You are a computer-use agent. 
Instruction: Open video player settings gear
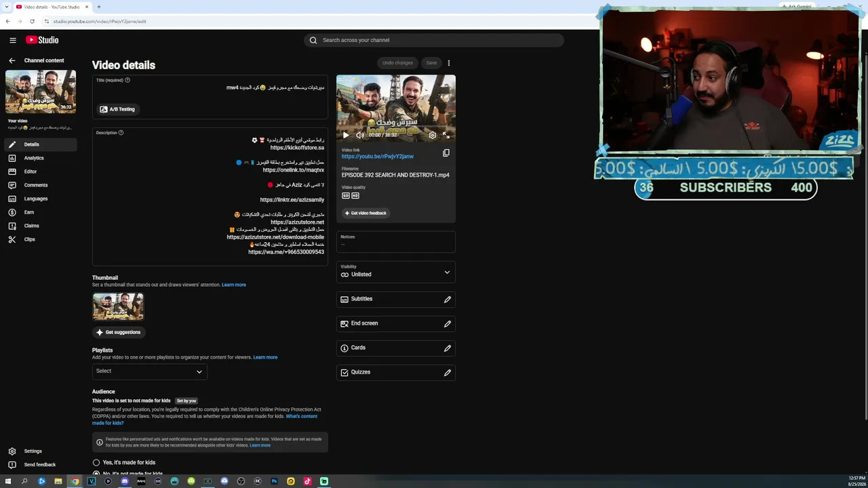[433, 135]
